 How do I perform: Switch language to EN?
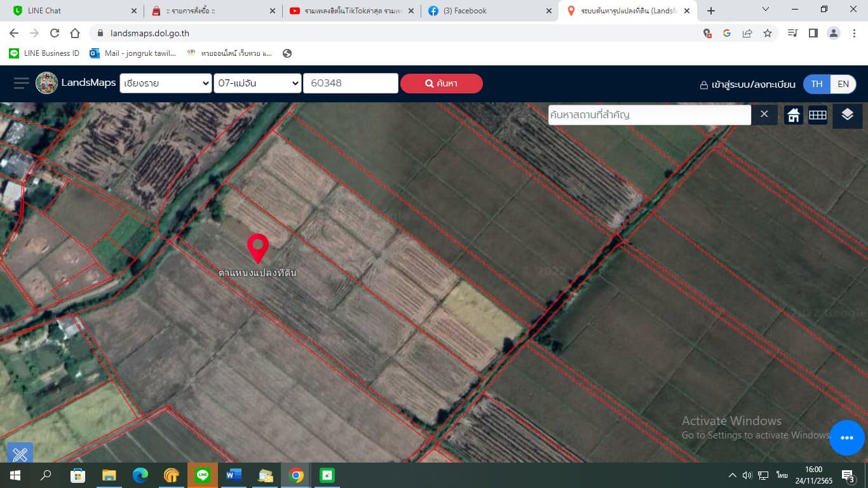tap(843, 84)
